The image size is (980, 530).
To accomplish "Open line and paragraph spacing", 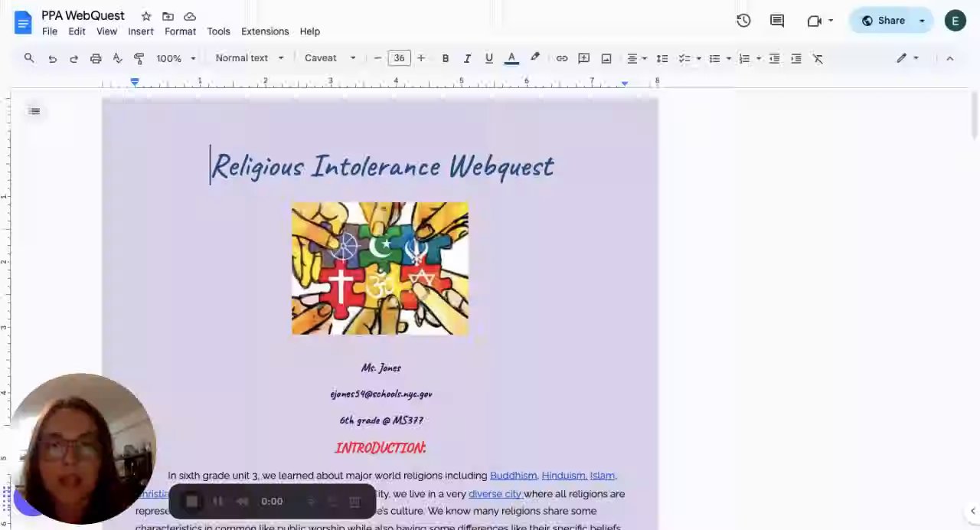I will click(662, 58).
